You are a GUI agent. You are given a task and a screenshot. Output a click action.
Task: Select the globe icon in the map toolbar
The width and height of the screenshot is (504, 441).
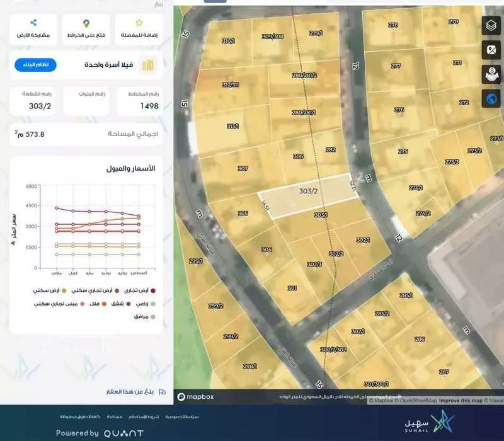click(x=490, y=98)
